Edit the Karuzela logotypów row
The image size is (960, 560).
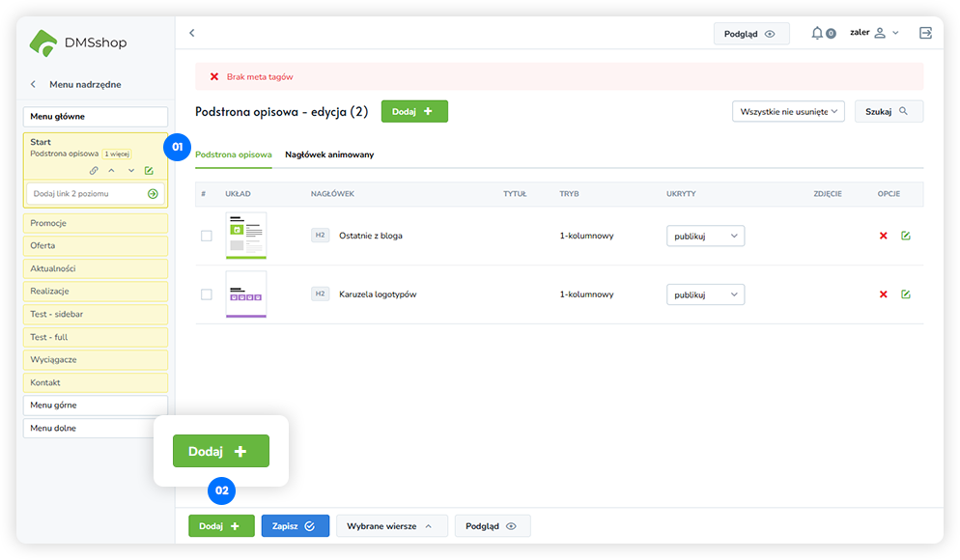pyautogui.click(x=905, y=294)
